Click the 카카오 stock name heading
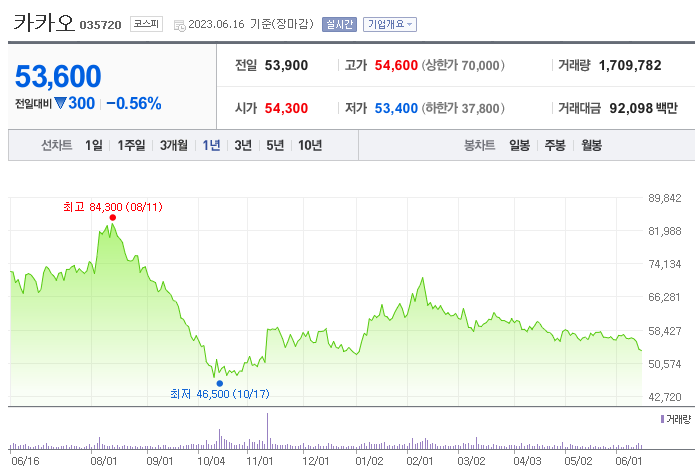Viewport: 695px width, 475px height. tap(43, 23)
